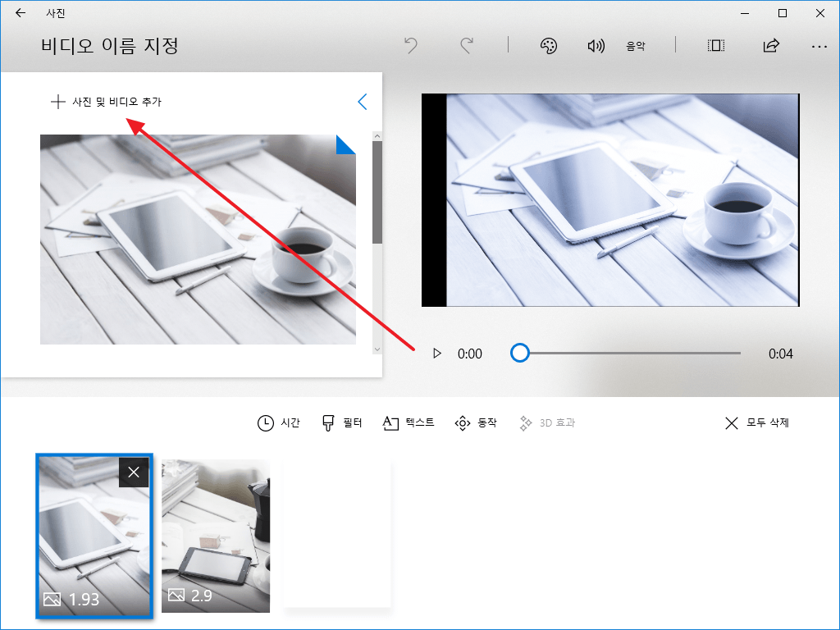Image resolution: width=840 pixels, height=630 pixels.
Task: Open the 동작 motion tool
Action: 476,422
